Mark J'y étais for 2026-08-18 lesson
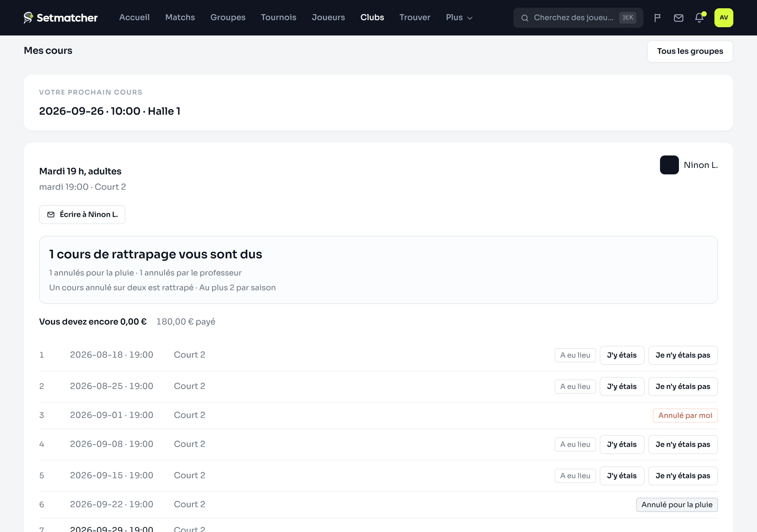 pos(622,355)
